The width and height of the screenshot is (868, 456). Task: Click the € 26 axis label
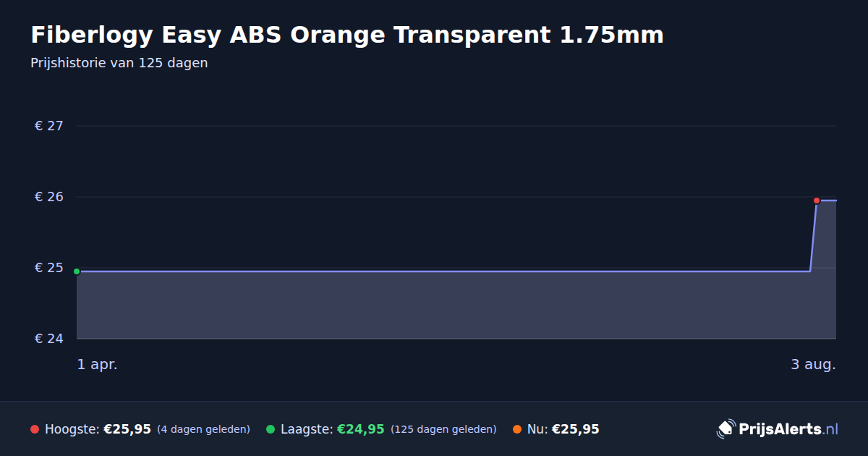pos(49,197)
